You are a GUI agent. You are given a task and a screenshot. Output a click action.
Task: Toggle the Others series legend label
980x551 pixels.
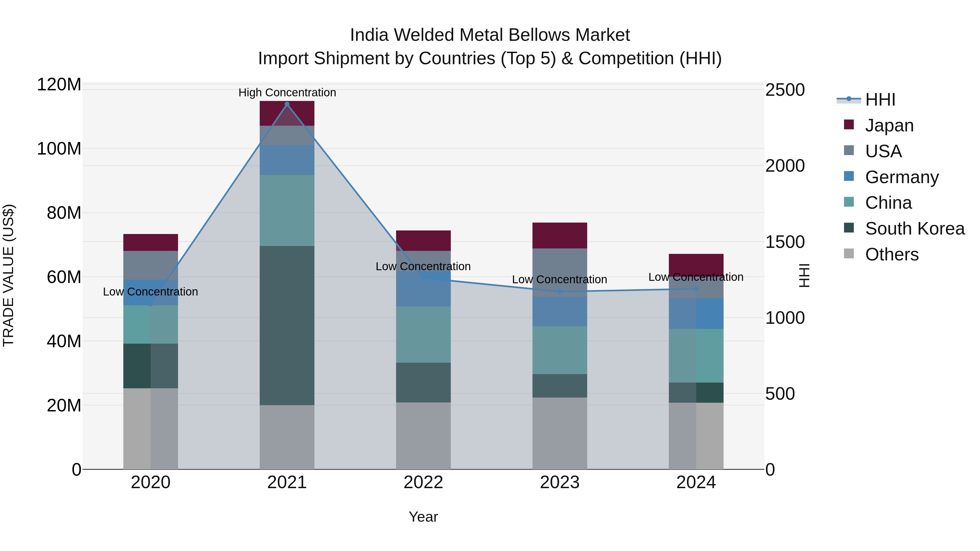[892, 254]
